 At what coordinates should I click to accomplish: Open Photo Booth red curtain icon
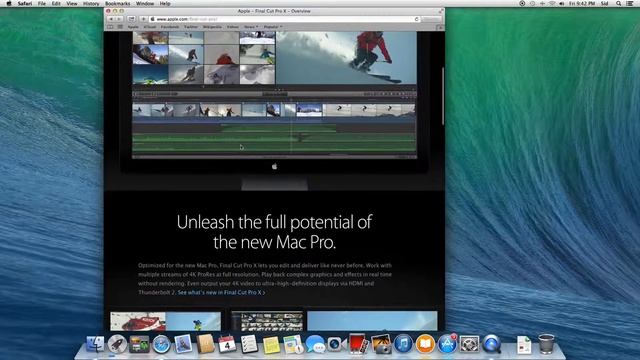[x=358, y=343]
